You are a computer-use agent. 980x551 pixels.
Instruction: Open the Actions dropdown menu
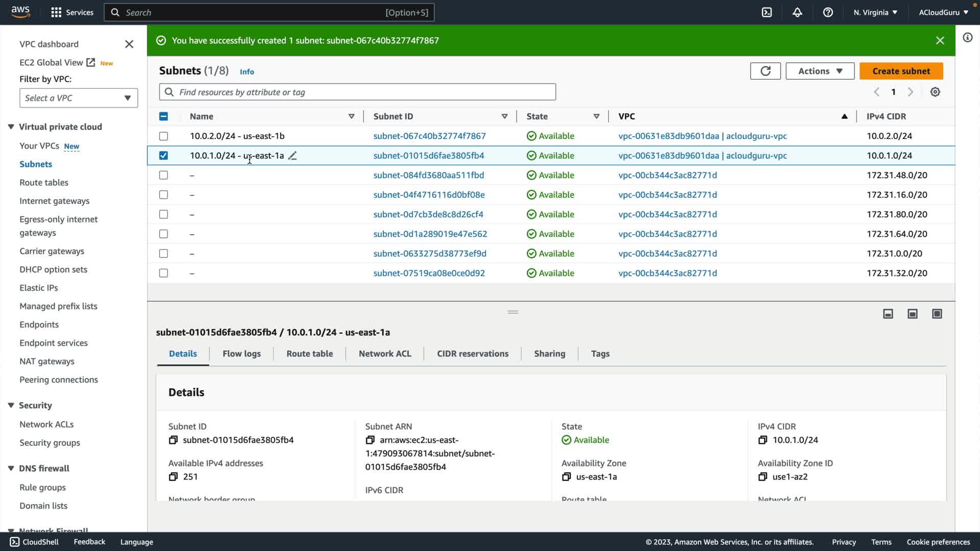[820, 71]
